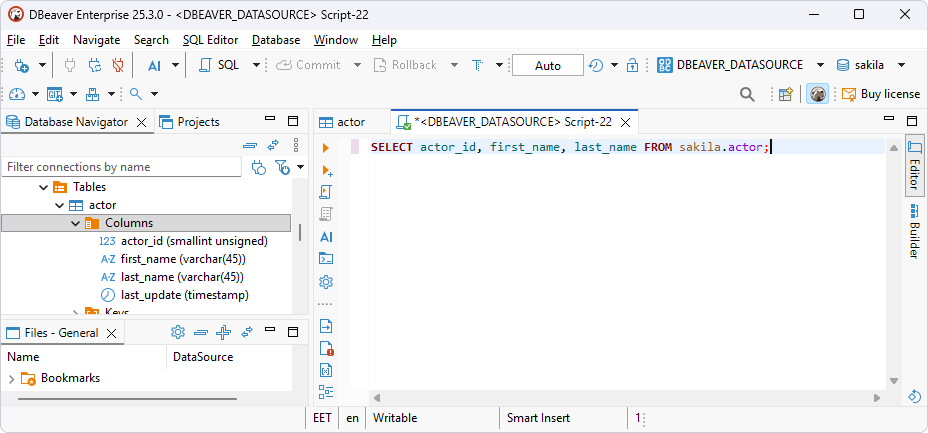Switch to the actor editor tab
Screen dimensions: 928x433
[x=342, y=122]
